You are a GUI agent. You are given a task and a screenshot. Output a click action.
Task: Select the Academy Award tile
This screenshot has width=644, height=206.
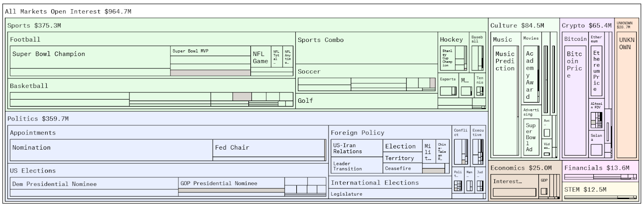530,75
